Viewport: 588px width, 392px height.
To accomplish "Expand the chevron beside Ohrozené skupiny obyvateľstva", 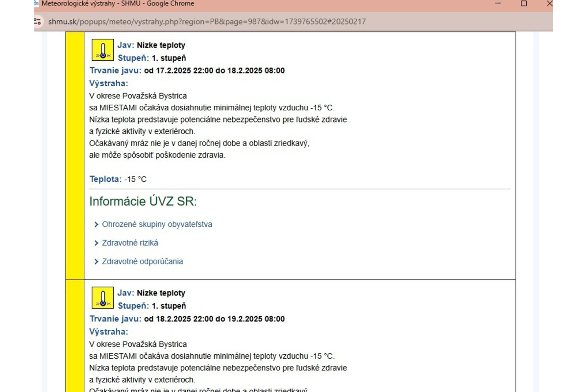I will coord(97,224).
